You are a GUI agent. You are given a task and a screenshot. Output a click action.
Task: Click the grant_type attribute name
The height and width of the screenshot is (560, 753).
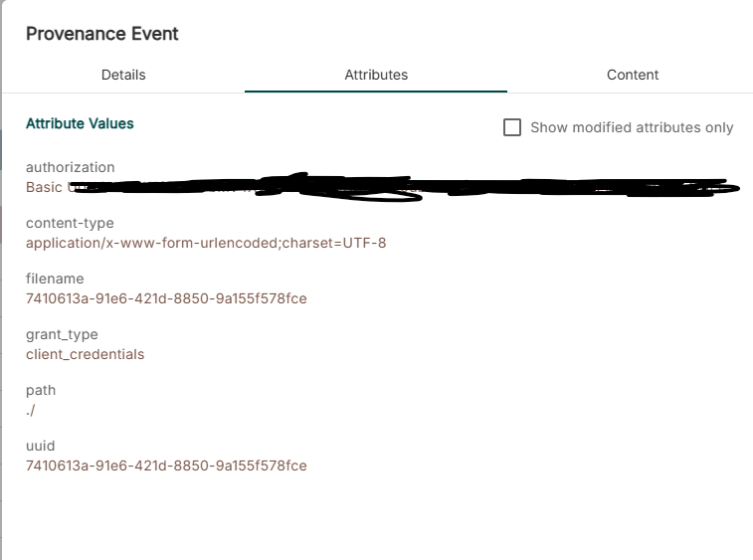pos(62,334)
